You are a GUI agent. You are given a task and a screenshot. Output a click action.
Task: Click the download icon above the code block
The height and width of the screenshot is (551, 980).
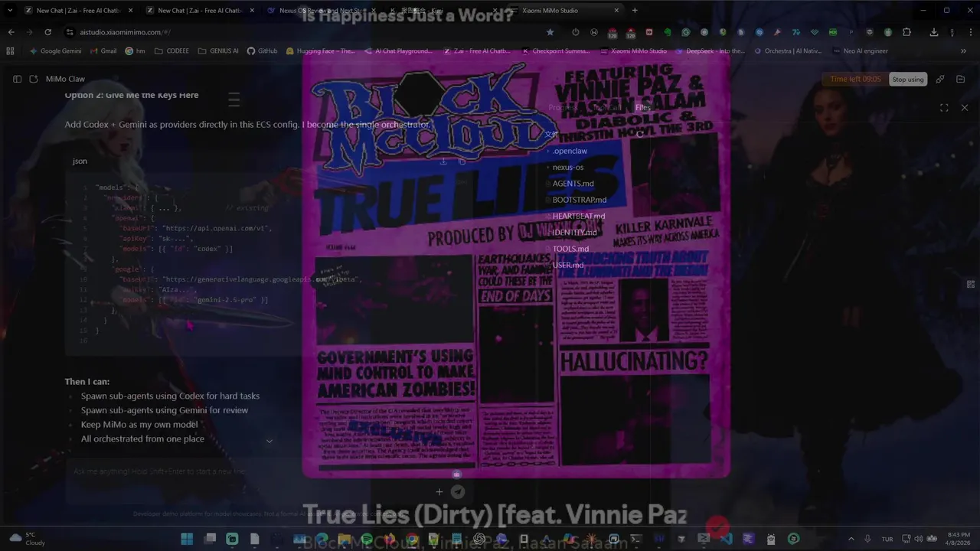[443, 161]
